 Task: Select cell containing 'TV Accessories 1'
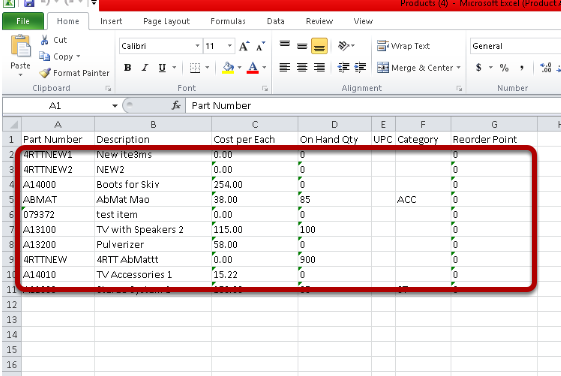[153, 274]
